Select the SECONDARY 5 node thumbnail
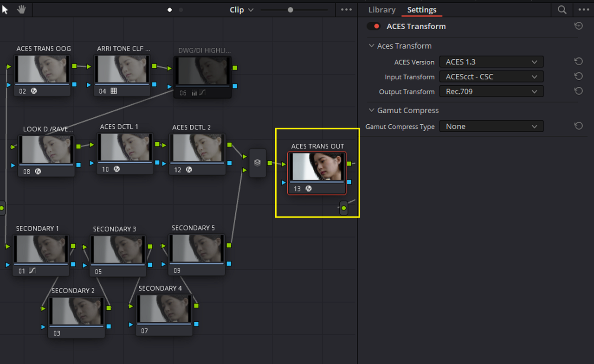Screen dimensions: 594x364 click(197, 249)
